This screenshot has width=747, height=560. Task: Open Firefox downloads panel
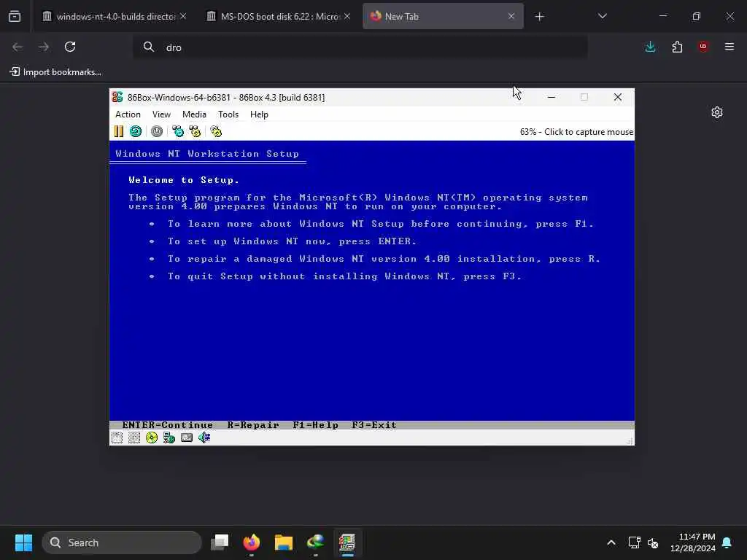650,47
